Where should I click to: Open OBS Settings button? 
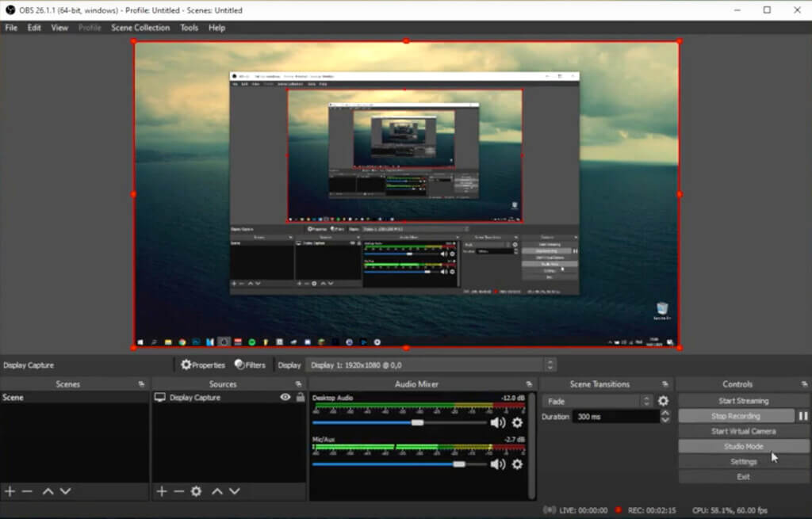tap(744, 462)
